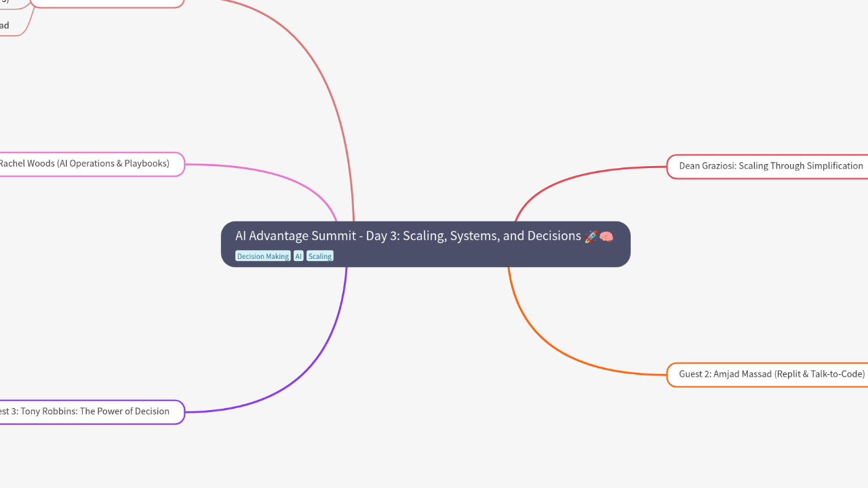The height and width of the screenshot is (488, 868).
Task: Select the 'Scaling' tag chip
Action: [x=319, y=256]
